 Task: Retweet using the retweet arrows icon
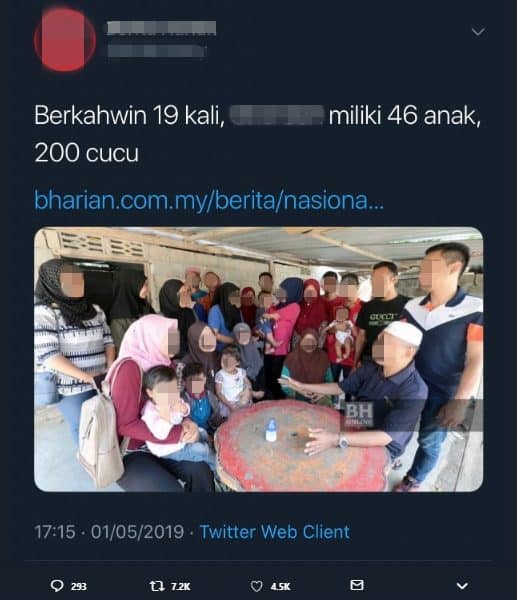[155, 585]
